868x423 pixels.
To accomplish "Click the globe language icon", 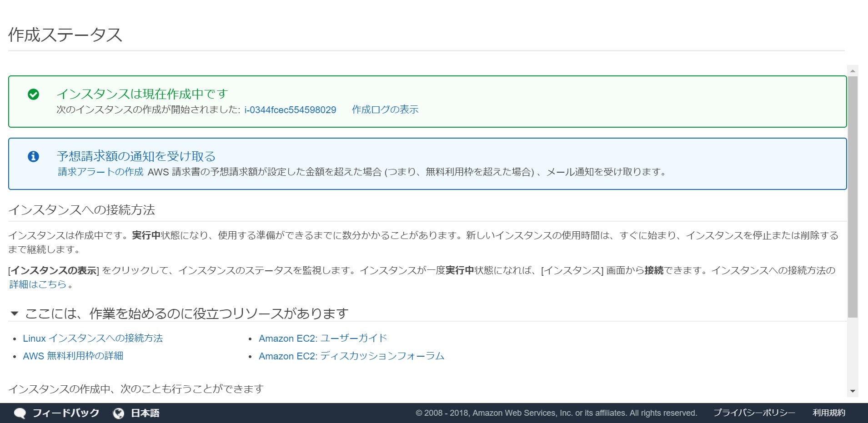I will (119, 413).
